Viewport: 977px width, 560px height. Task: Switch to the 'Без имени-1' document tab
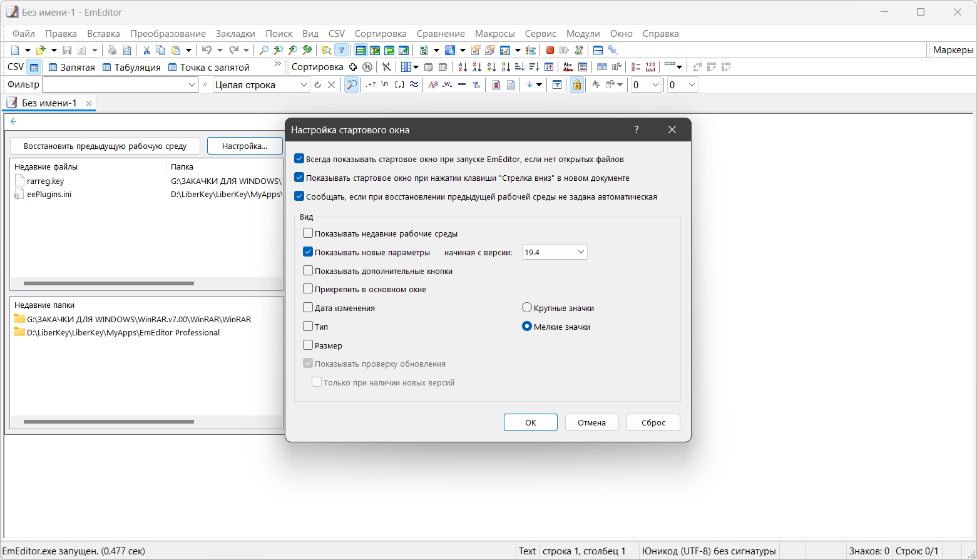[49, 103]
